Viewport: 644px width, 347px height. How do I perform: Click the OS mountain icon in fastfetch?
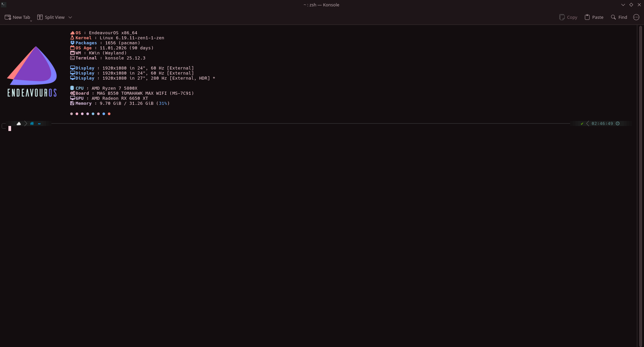(x=72, y=33)
